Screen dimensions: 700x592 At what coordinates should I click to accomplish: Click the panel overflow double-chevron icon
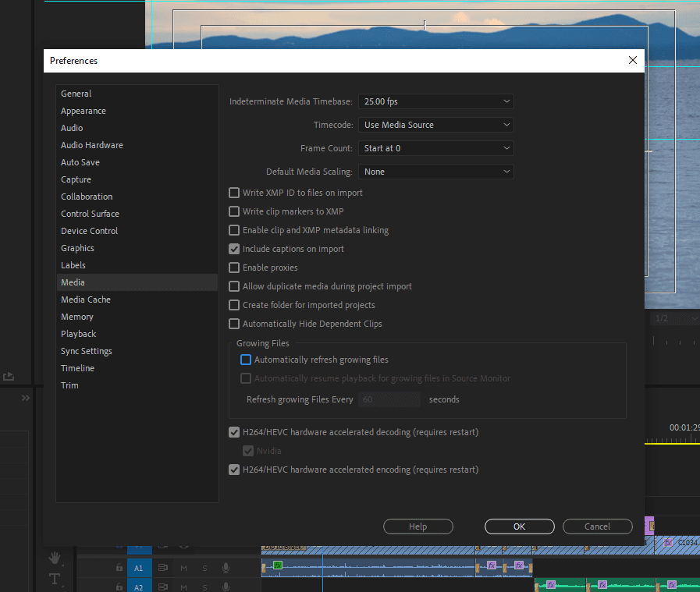(26, 398)
